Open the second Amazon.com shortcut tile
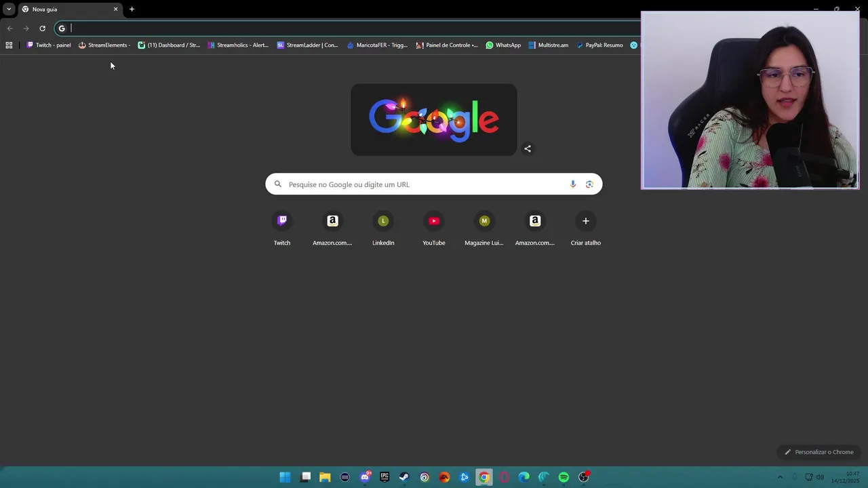This screenshot has width=868, height=488. (535, 229)
